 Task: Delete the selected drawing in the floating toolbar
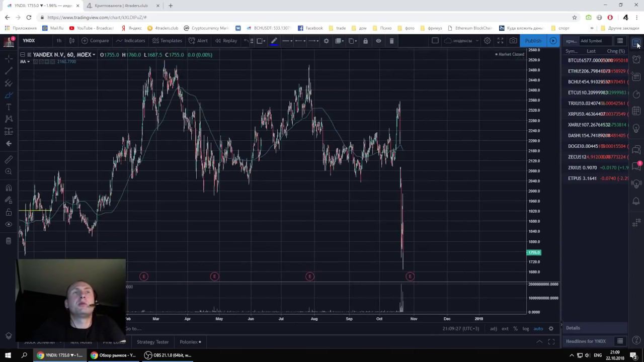(391, 41)
